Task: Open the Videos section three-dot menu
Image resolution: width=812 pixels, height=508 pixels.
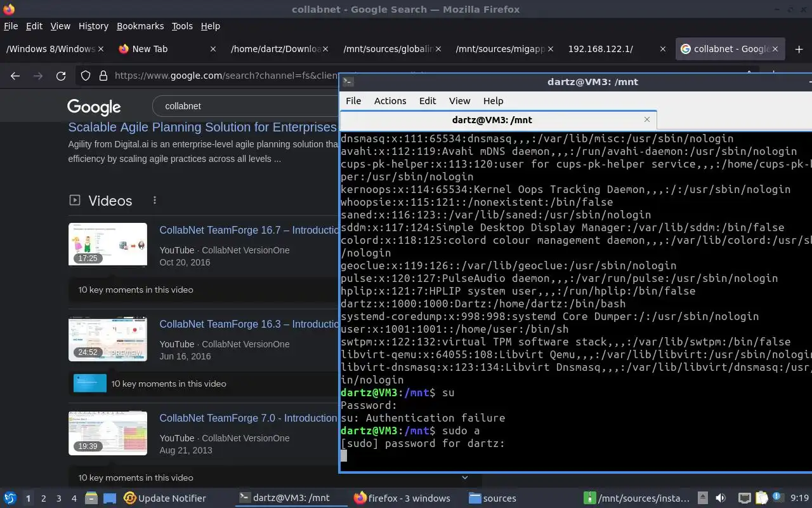Action: coord(154,200)
